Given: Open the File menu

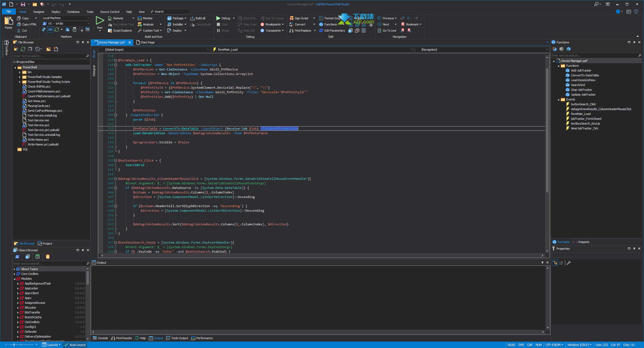Looking at the screenshot, I should pyautogui.click(x=9, y=12).
